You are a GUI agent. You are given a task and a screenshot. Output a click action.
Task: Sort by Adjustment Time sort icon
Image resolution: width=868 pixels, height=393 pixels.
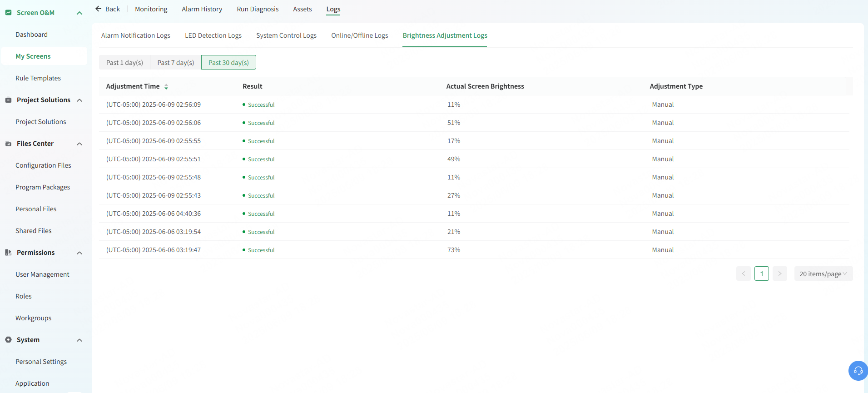point(166,86)
